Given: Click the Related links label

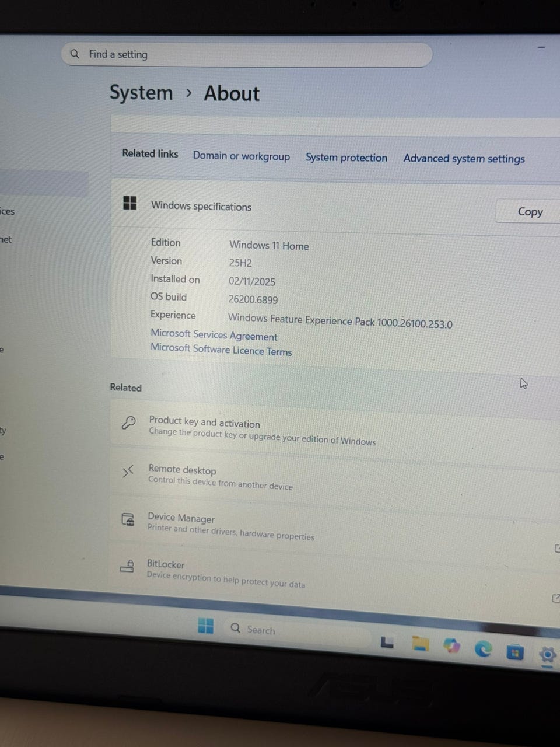Looking at the screenshot, I should coord(150,153).
